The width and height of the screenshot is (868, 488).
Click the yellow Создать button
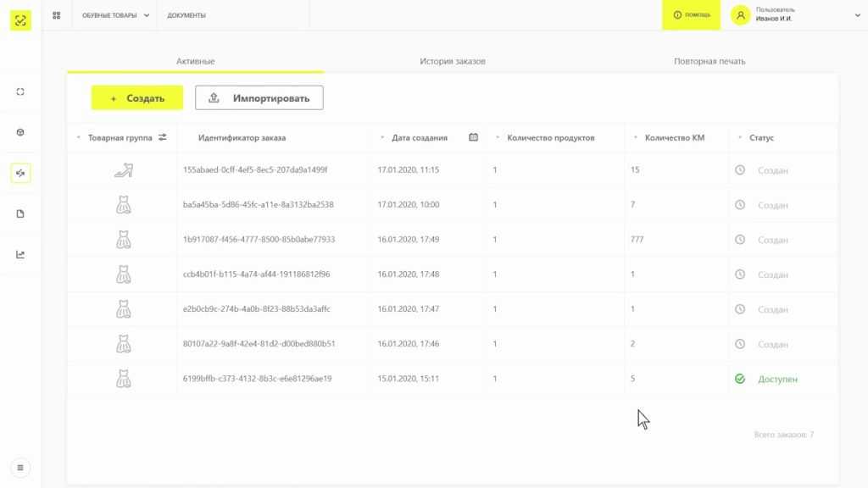pyautogui.click(x=137, y=98)
